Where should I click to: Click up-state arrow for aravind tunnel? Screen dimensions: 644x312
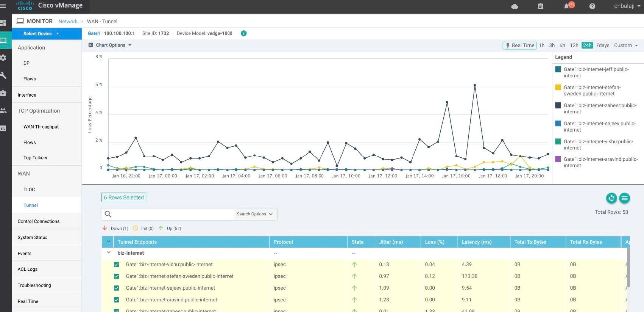pos(354,300)
